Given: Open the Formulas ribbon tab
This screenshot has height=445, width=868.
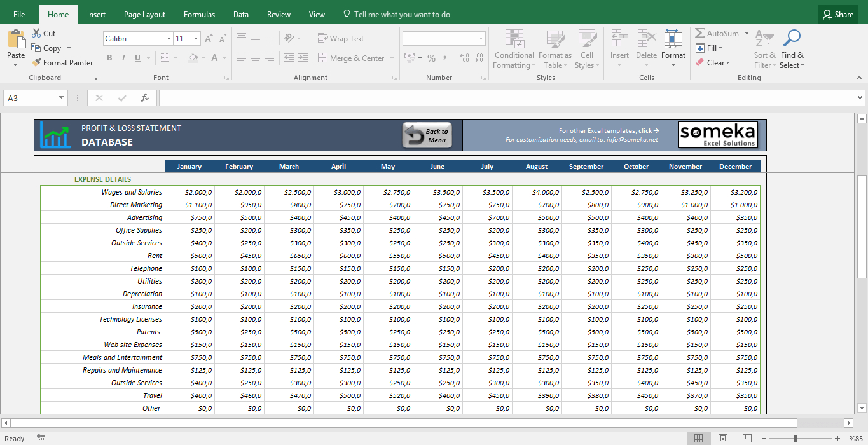Looking at the screenshot, I should 199,15.
